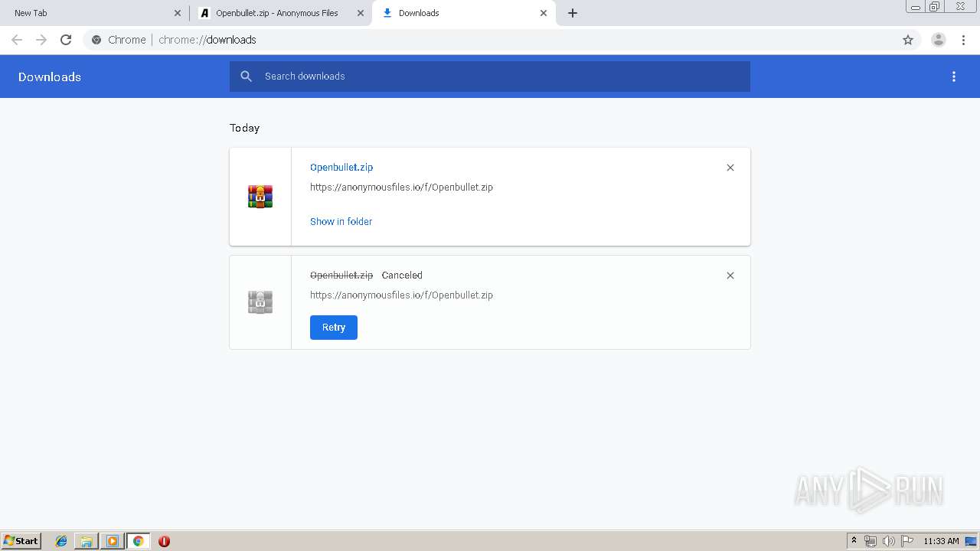
Task: Click the Chrome site info icon in address bar
Action: click(x=96, y=40)
